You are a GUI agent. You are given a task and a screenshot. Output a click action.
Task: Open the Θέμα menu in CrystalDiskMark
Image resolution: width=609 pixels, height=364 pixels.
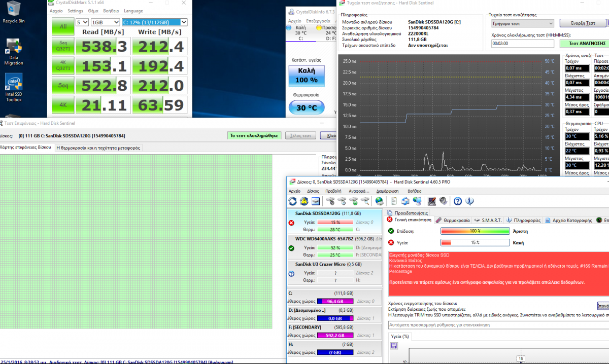pyautogui.click(x=93, y=11)
